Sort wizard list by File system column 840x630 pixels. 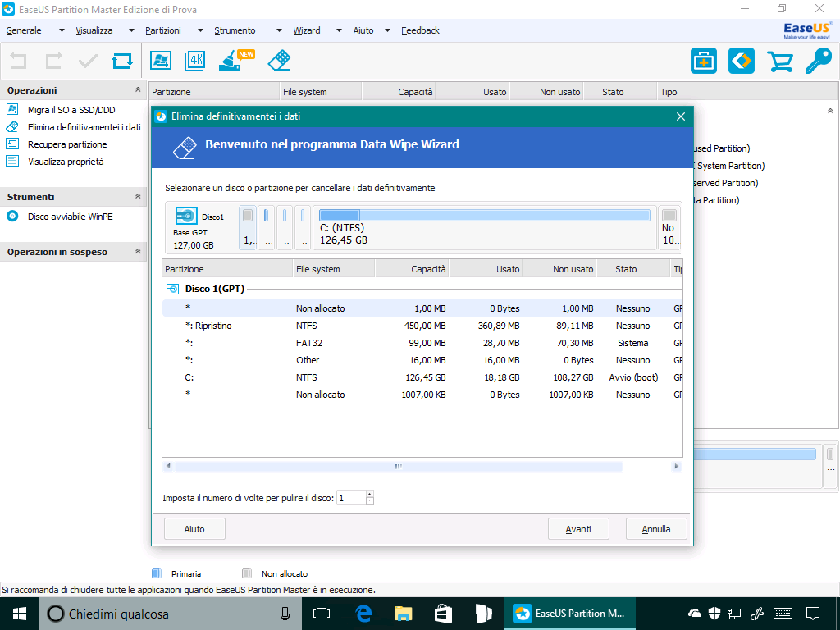click(335, 269)
